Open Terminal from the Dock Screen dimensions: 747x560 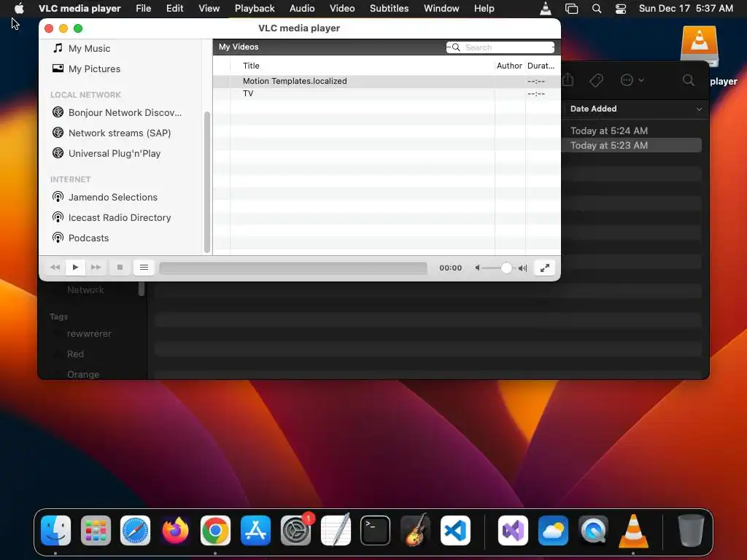coord(376,531)
